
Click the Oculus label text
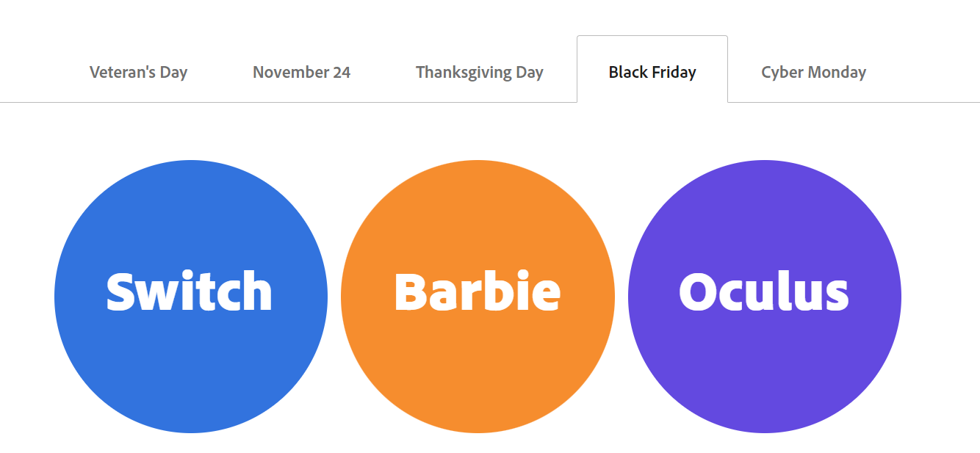tap(763, 290)
